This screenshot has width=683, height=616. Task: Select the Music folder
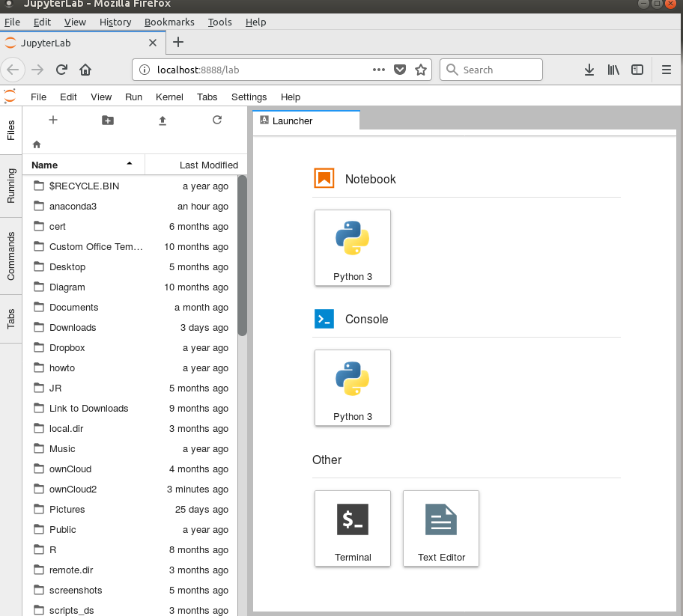pyautogui.click(x=130, y=449)
